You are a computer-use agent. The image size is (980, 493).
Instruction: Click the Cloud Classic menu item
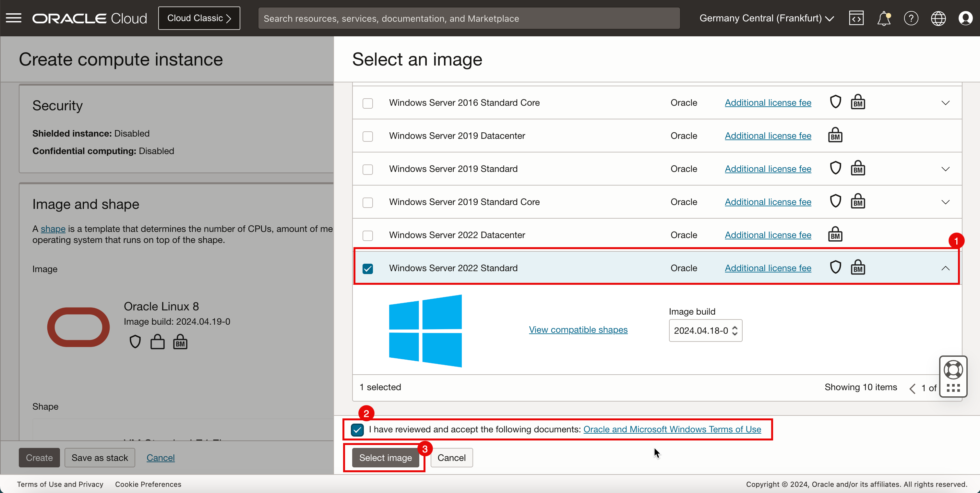point(200,18)
